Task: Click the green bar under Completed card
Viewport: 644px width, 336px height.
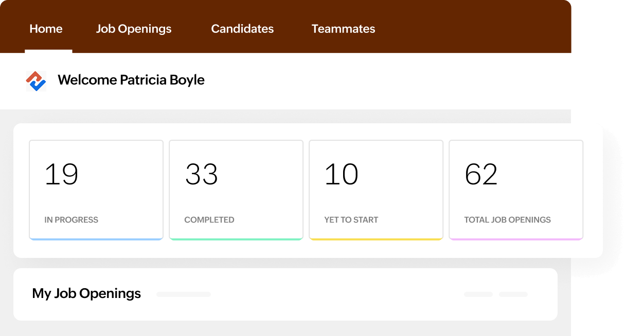Action: tap(236, 238)
